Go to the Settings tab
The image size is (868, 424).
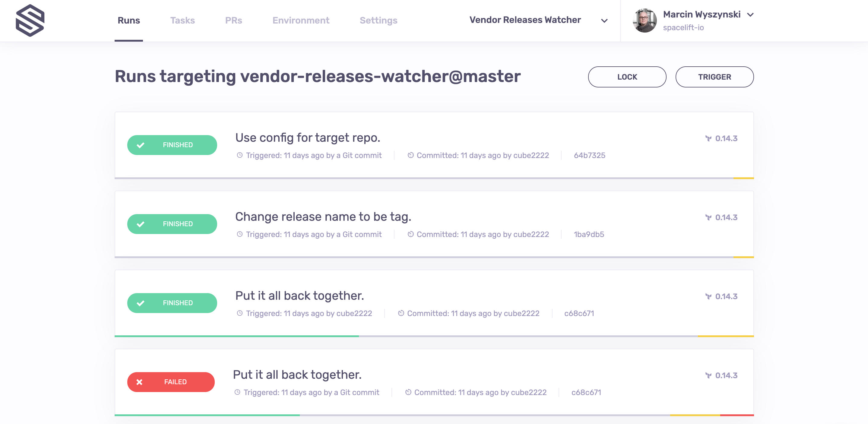[378, 21]
